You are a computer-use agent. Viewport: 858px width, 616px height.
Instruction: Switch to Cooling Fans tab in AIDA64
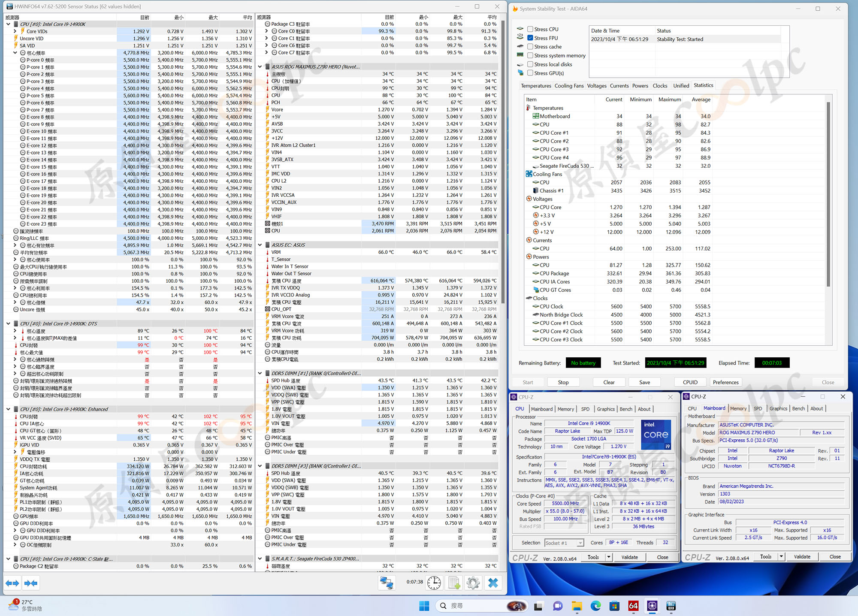569,86
